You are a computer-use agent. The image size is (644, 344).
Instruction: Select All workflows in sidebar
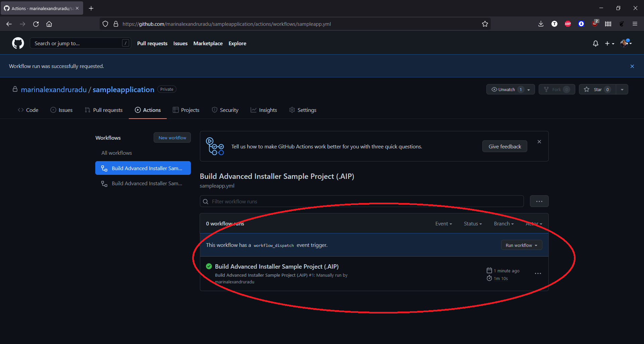[x=117, y=153]
